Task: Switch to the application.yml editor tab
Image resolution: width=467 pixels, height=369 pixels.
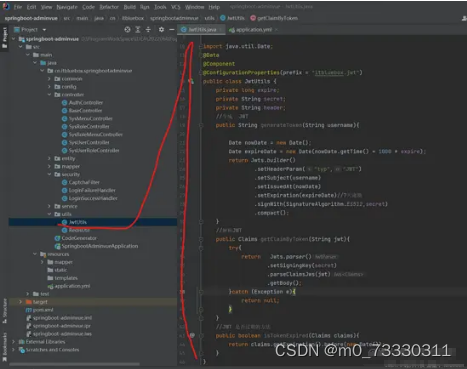Action: pos(254,30)
